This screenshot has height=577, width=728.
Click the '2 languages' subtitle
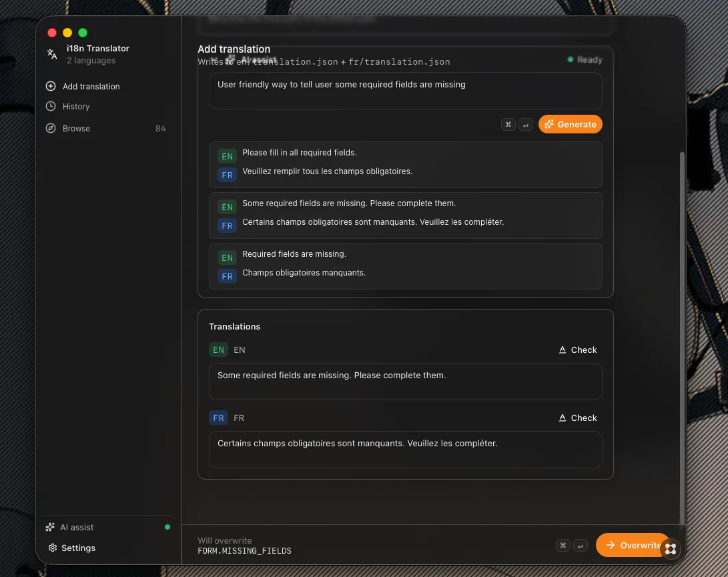pos(91,60)
